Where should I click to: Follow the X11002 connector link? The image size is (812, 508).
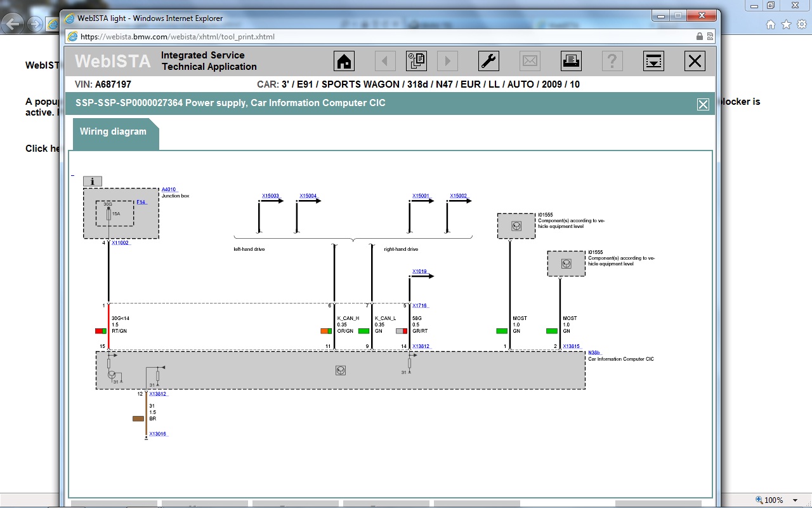pos(121,243)
